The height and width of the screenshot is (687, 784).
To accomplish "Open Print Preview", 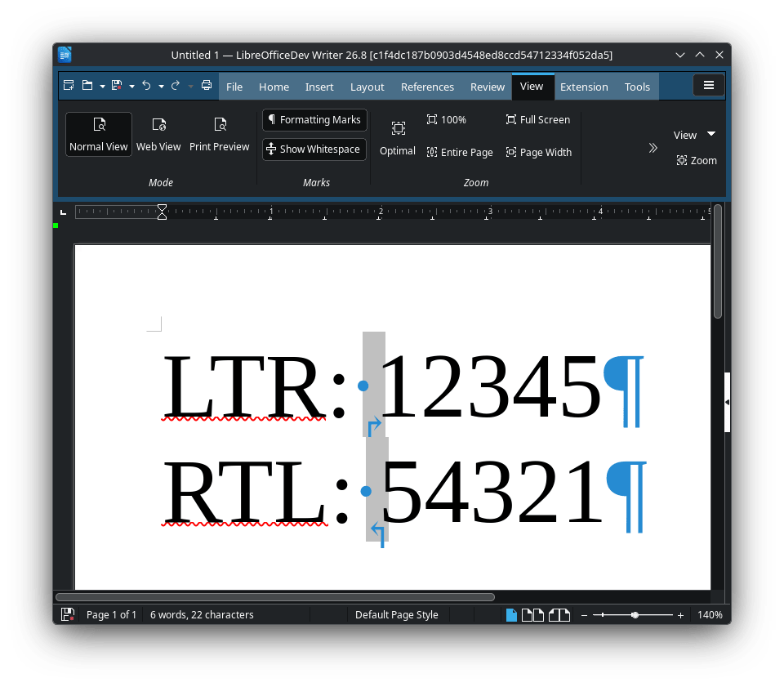I will coord(220,135).
